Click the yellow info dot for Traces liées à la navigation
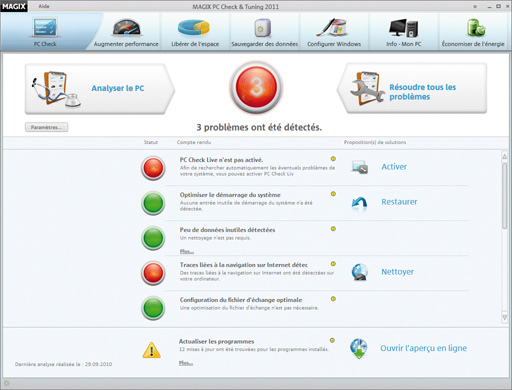 coord(333,264)
